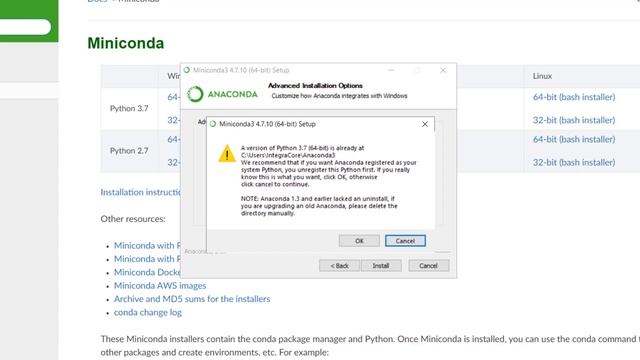Click the Anaconda logo in the installer header

[222, 94]
